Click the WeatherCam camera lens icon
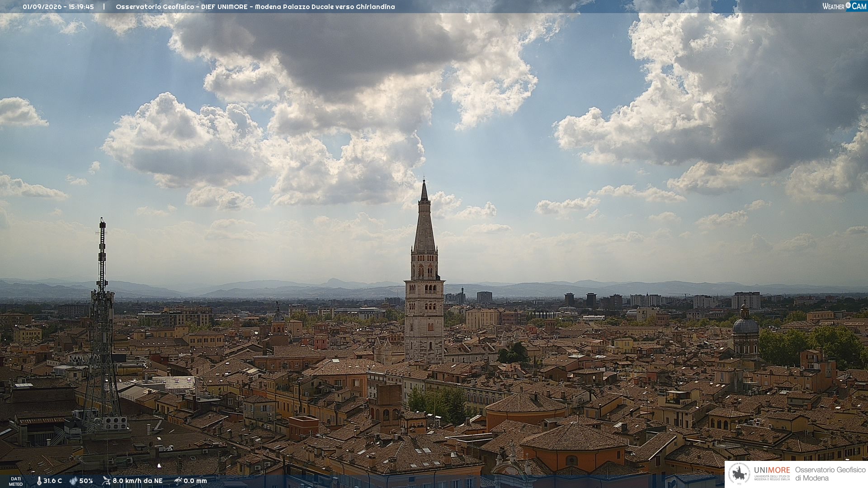The width and height of the screenshot is (868, 488). click(848, 6)
